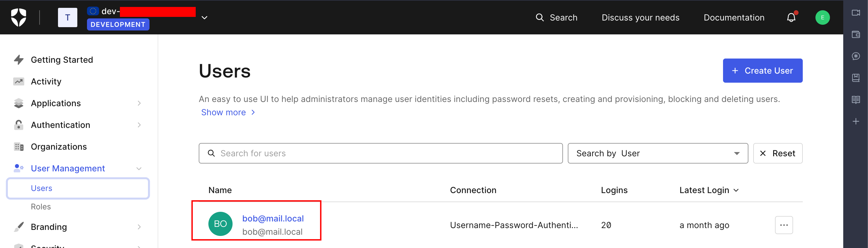Select Users submenu item
The width and height of the screenshot is (868, 248).
tap(78, 188)
